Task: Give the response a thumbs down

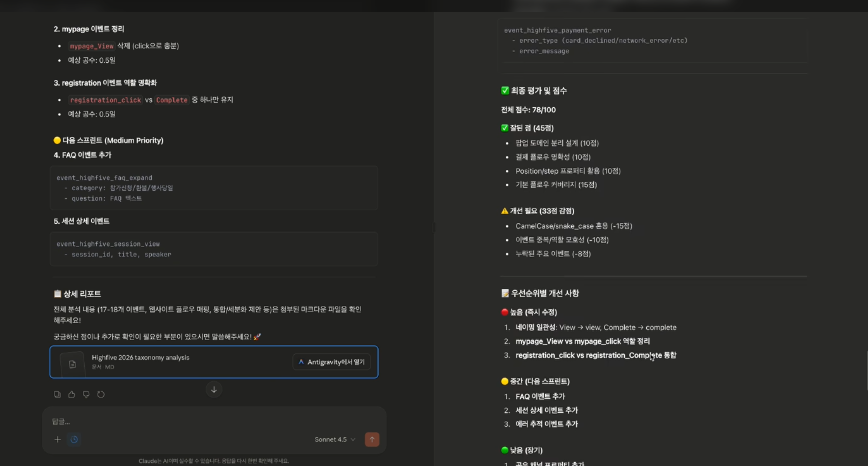Action: (86, 394)
